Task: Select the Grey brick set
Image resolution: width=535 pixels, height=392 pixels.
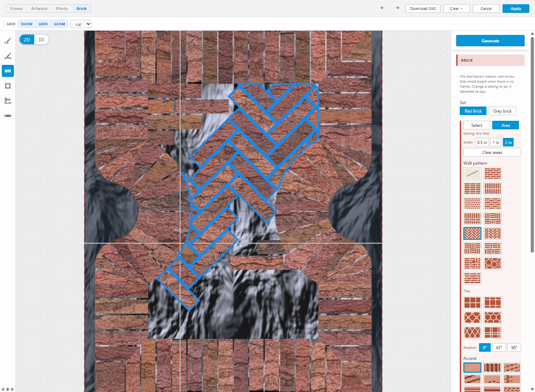Action: click(502, 111)
